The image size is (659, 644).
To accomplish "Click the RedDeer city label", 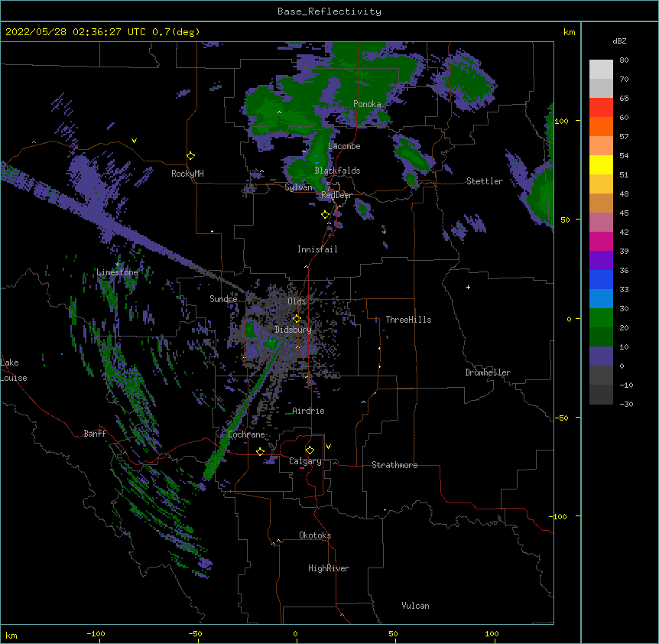I will (x=336, y=195).
